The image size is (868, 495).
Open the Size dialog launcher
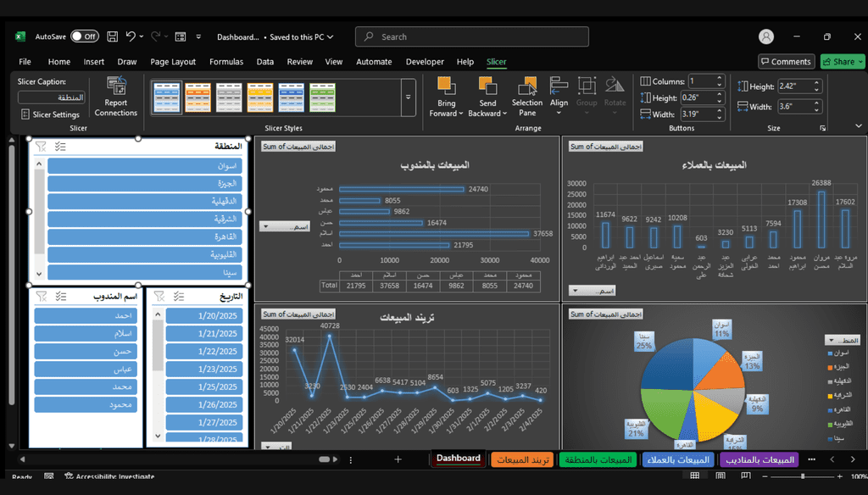[822, 128]
